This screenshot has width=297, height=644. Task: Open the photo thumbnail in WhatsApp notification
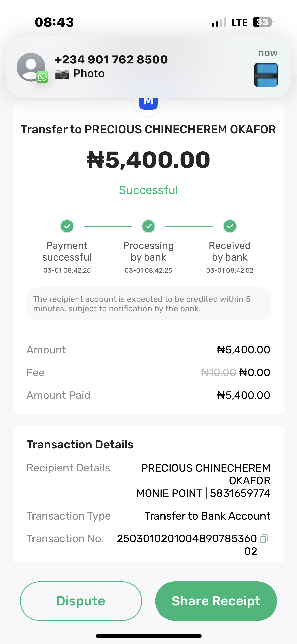coord(266,75)
